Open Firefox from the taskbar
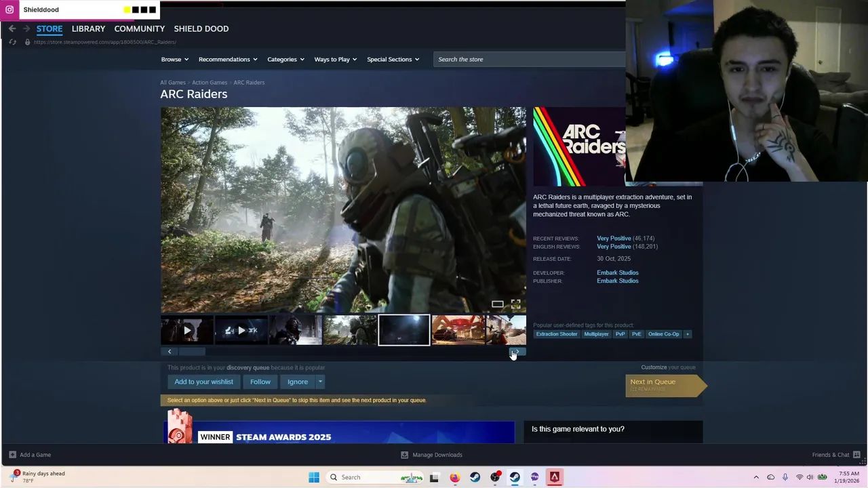868x488 pixels. (x=454, y=477)
